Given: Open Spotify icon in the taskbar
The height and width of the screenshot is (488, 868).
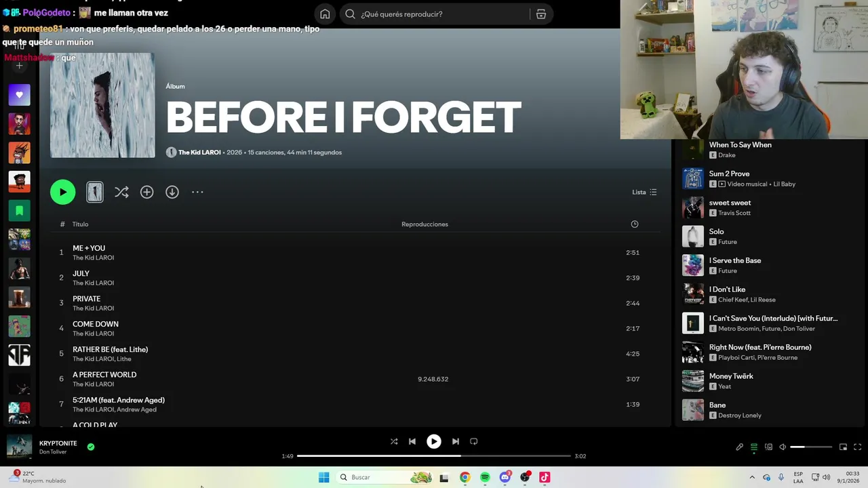Looking at the screenshot, I should [485, 477].
